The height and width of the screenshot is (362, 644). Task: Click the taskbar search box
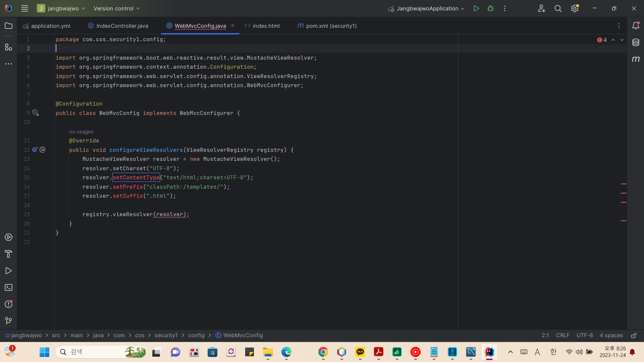click(x=101, y=352)
